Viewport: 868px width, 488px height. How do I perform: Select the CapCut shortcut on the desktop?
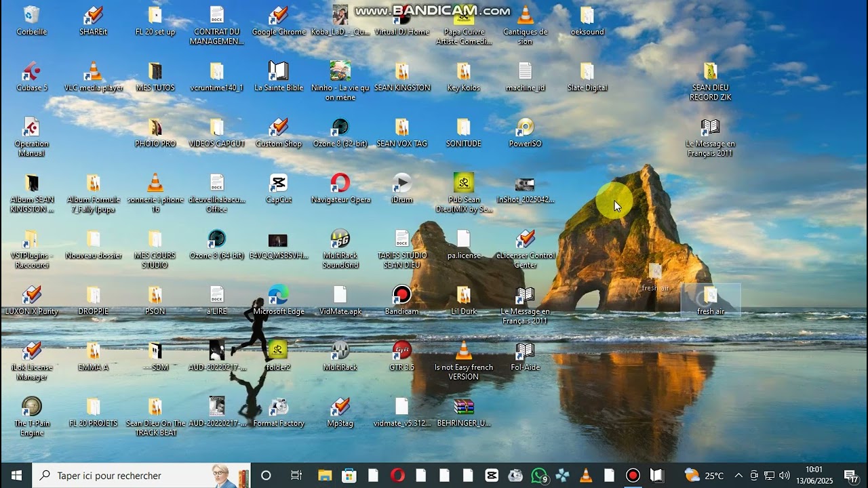tap(279, 188)
